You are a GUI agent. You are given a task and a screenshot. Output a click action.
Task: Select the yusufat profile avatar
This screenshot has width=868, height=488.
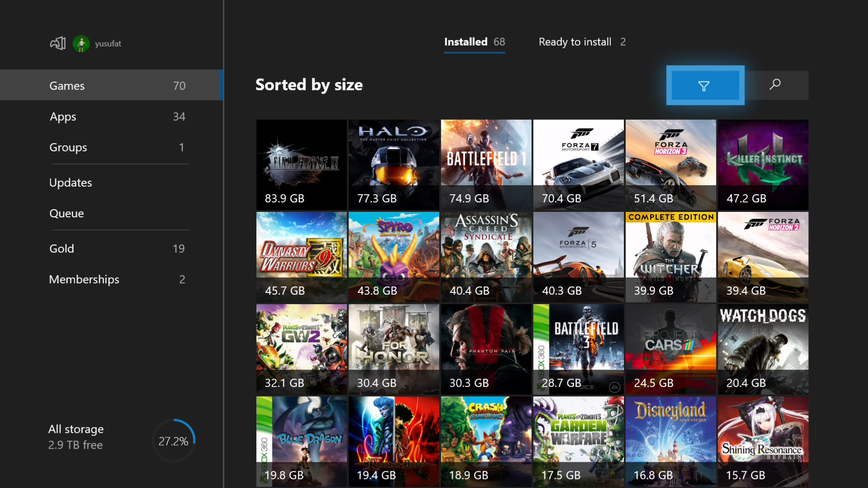tap(81, 44)
